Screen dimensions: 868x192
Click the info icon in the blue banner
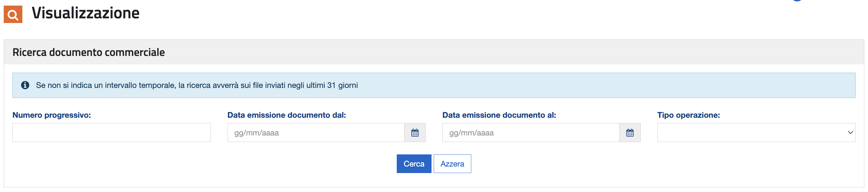[25, 85]
